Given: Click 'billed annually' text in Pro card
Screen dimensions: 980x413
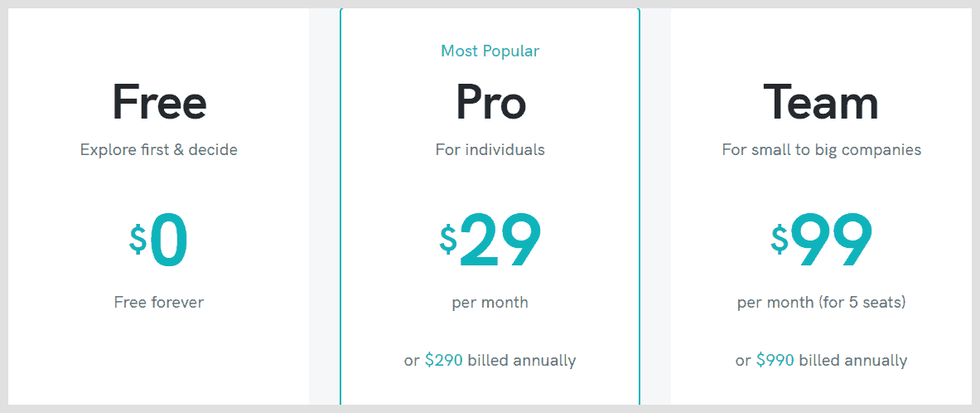Looking at the screenshot, I should click(x=522, y=361).
